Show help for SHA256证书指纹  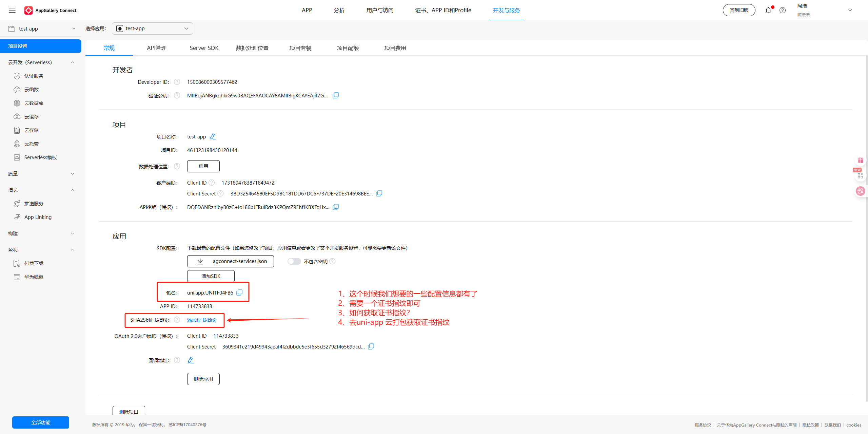pyautogui.click(x=177, y=320)
